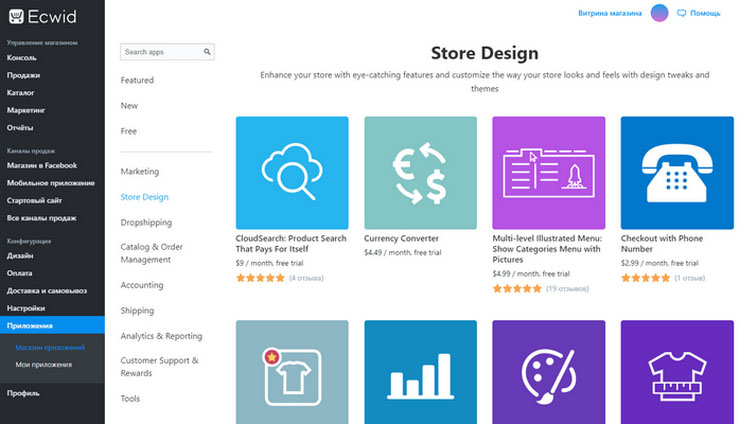Click the t-shirt measuring tape app icon

pos(677,372)
